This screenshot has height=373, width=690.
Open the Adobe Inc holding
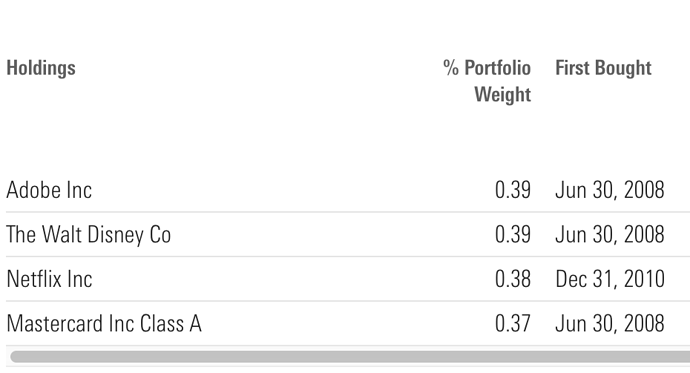[x=49, y=190]
